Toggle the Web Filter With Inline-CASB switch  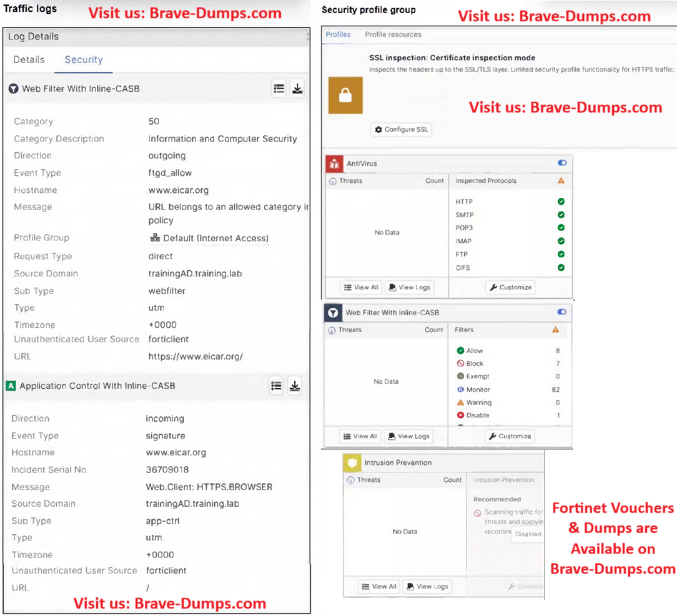(562, 312)
